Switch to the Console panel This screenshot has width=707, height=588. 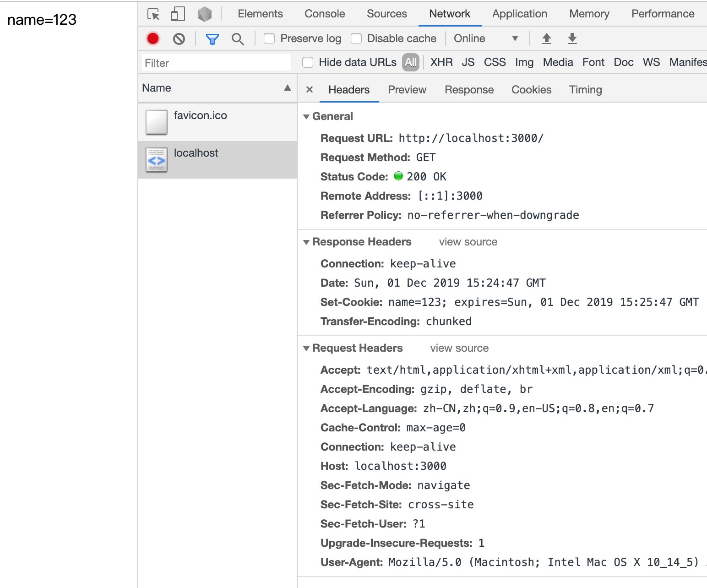[x=325, y=14]
